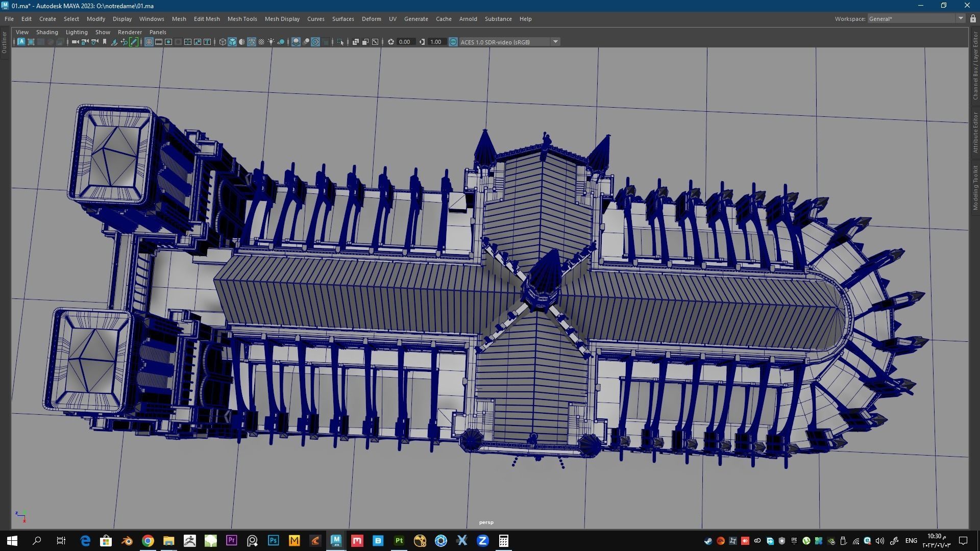
Task: Expand the Channel Box / Layer Editor tab
Action: click(975, 65)
